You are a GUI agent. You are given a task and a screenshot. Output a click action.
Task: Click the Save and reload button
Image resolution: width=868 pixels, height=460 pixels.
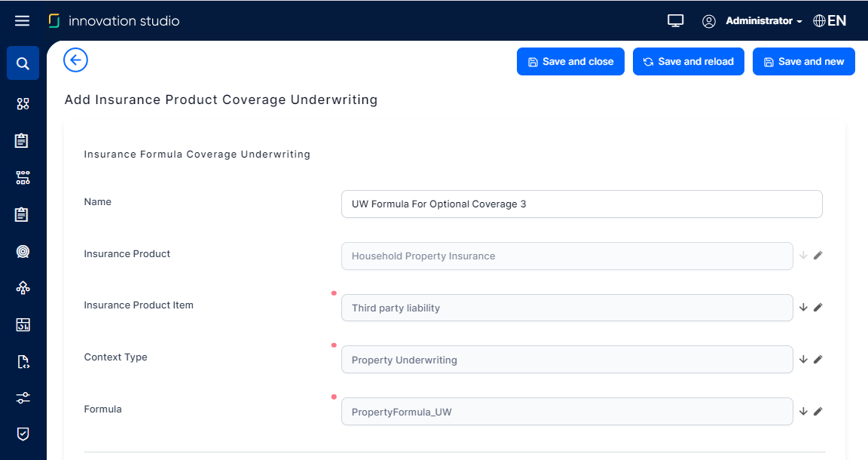tap(688, 62)
